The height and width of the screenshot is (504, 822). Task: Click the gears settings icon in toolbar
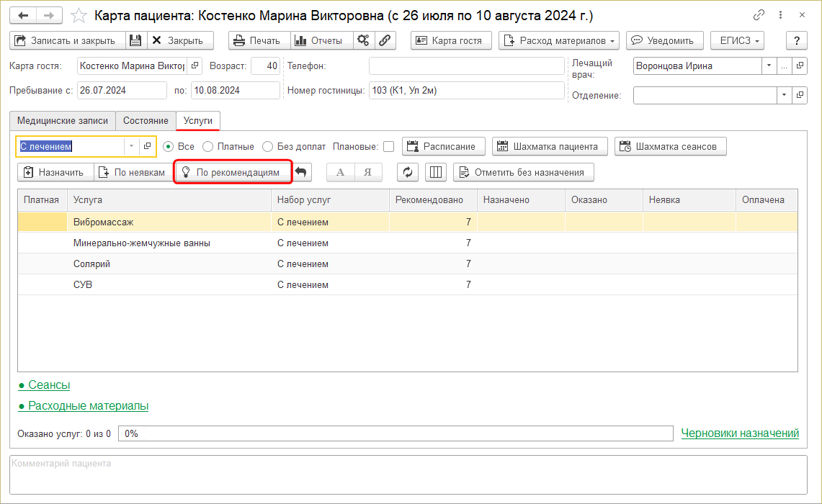pos(364,41)
